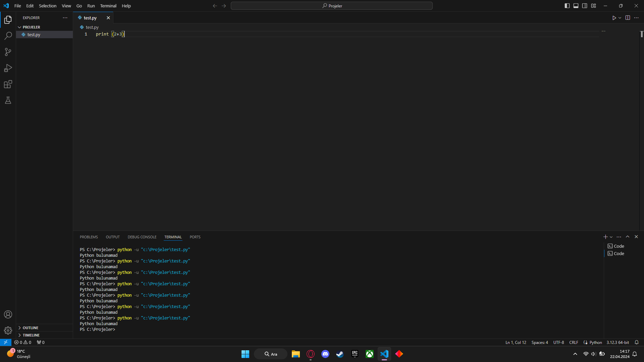Viewport: 644px width, 362px height.
Task: Open Steam from the taskbar
Action: (340, 354)
